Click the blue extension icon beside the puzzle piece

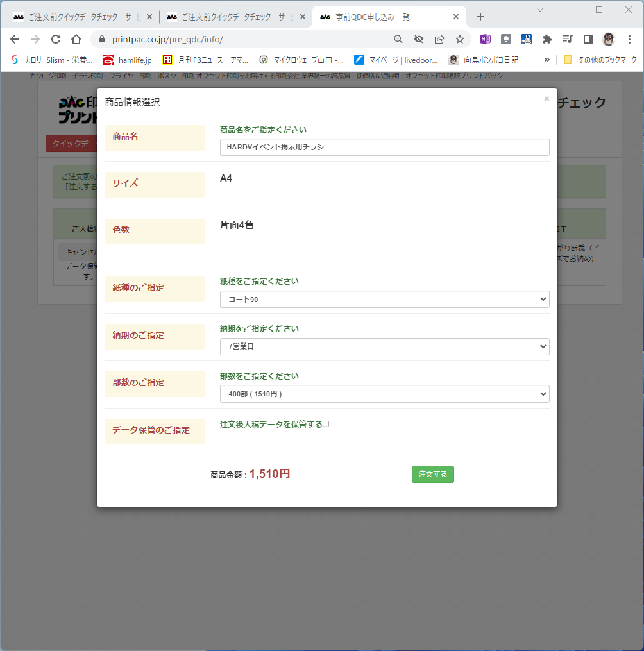[x=527, y=39]
